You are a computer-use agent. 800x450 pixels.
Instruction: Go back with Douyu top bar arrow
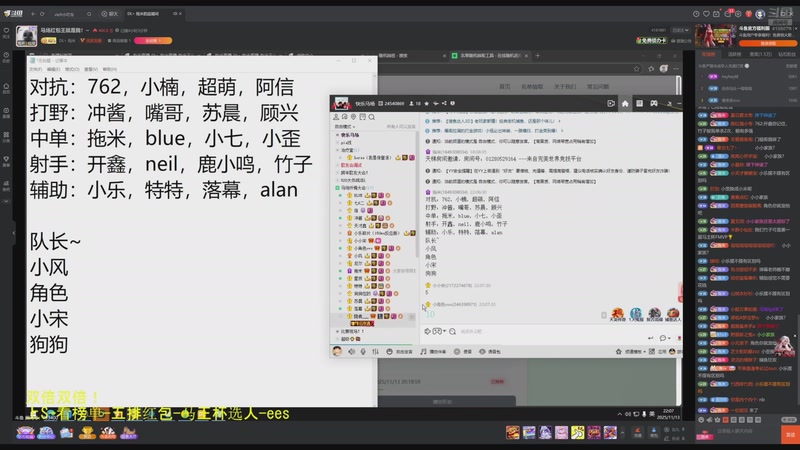coord(33,14)
